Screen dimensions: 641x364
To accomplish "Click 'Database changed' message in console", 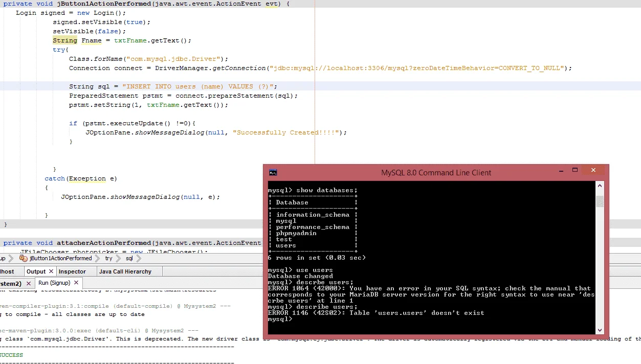I will click(x=300, y=276).
